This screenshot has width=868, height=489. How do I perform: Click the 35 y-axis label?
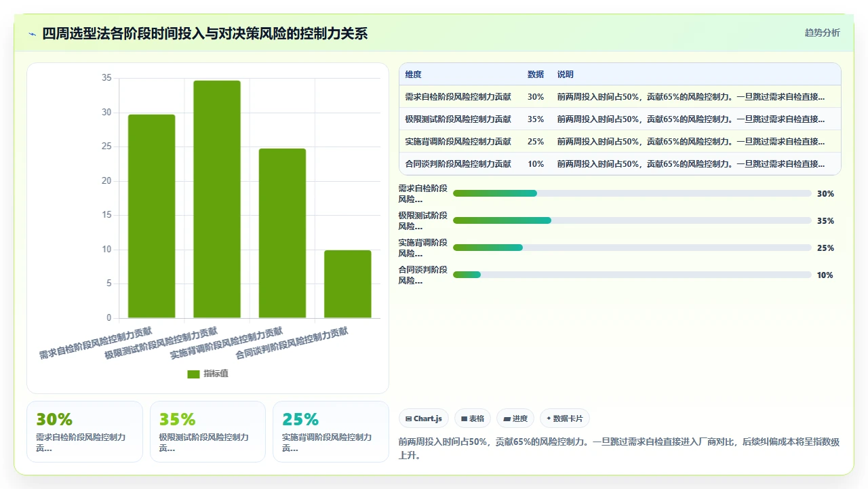click(x=106, y=78)
